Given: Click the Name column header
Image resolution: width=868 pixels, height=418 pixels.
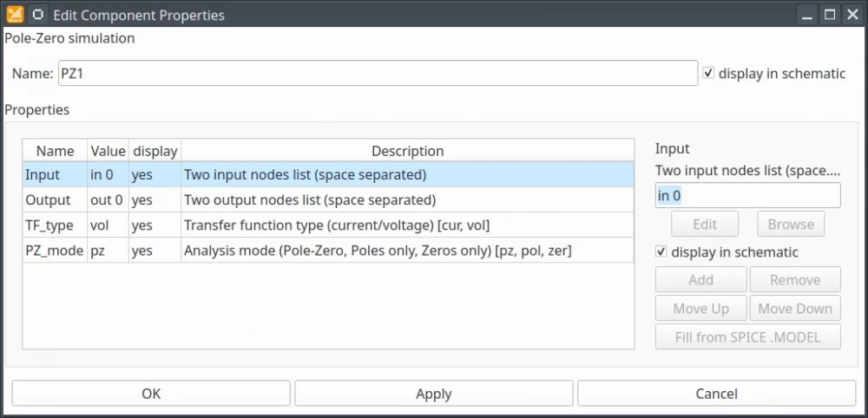Looking at the screenshot, I should pyautogui.click(x=55, y=150).
